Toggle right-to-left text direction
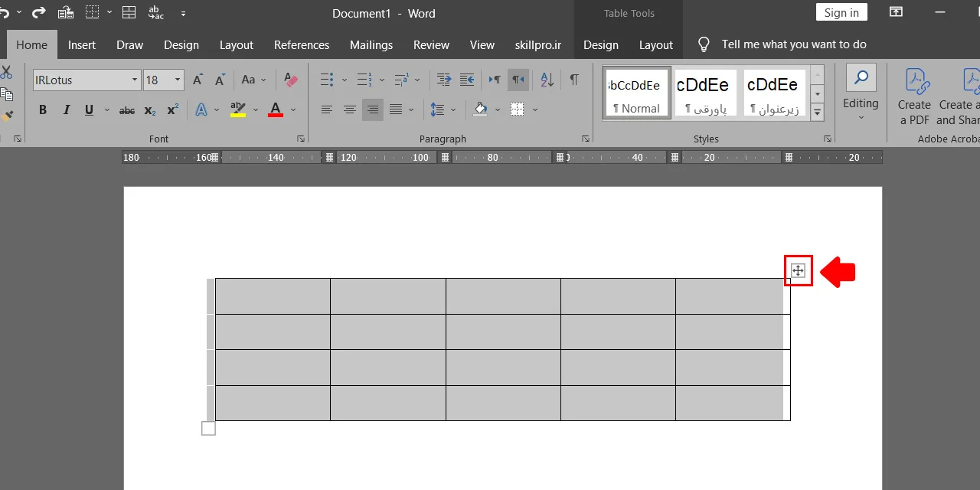Image resolution: width=980 pixels, height=490 pixels. (518, 80)
